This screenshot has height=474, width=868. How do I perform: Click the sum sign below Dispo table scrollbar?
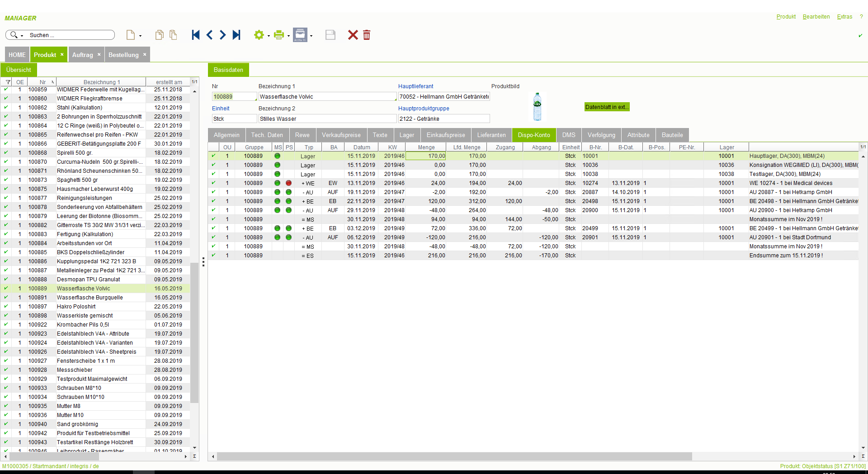(x=863, y=456)
